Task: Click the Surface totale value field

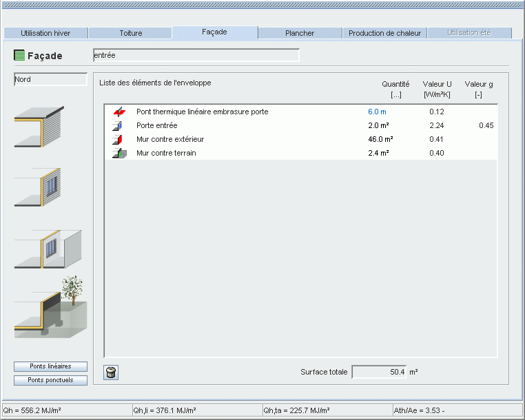Action: pyautogui.click(x=379, y=372)
